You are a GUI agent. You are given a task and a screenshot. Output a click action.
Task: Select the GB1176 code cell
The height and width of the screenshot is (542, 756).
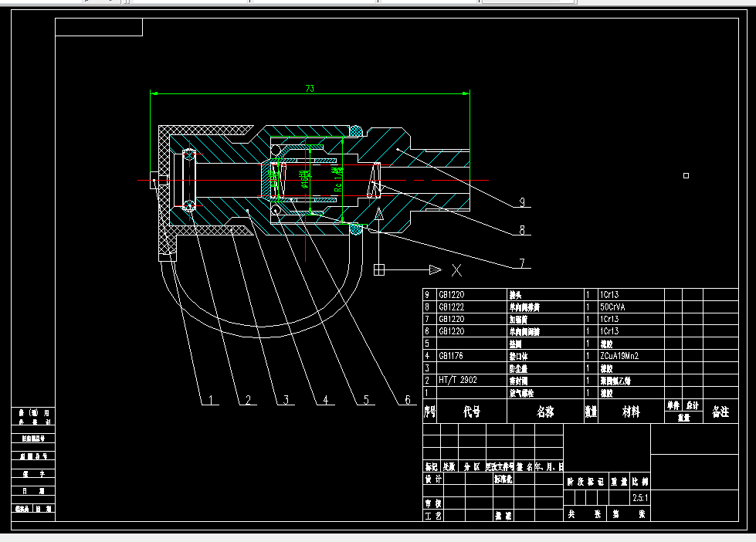coord(451,356)
